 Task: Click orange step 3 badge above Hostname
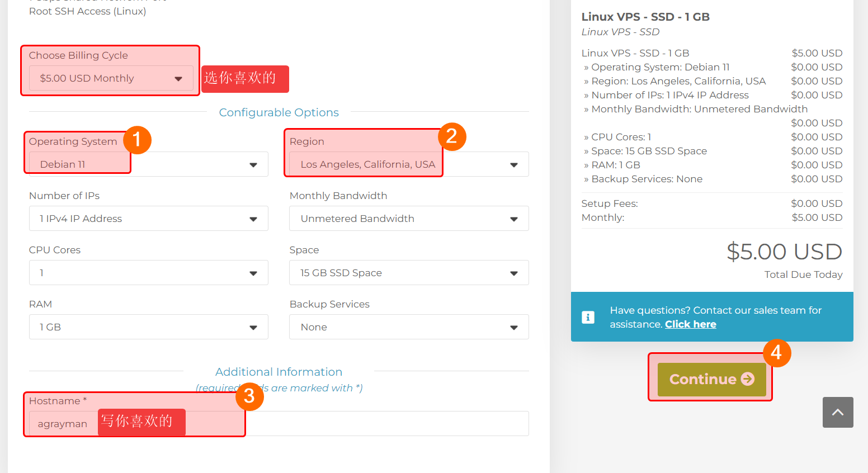pyautogui.click(x=249, y=396)
